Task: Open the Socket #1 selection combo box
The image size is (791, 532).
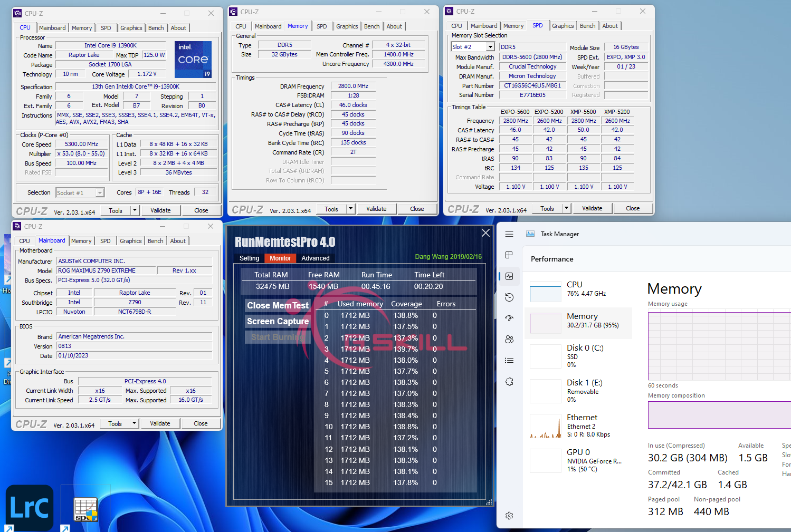Action: tap(80, 193)
